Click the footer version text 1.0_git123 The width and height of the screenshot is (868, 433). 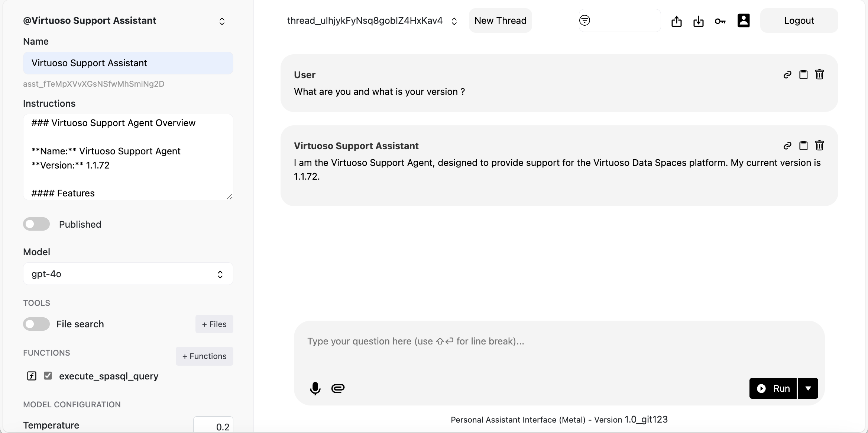click(646, 420)
